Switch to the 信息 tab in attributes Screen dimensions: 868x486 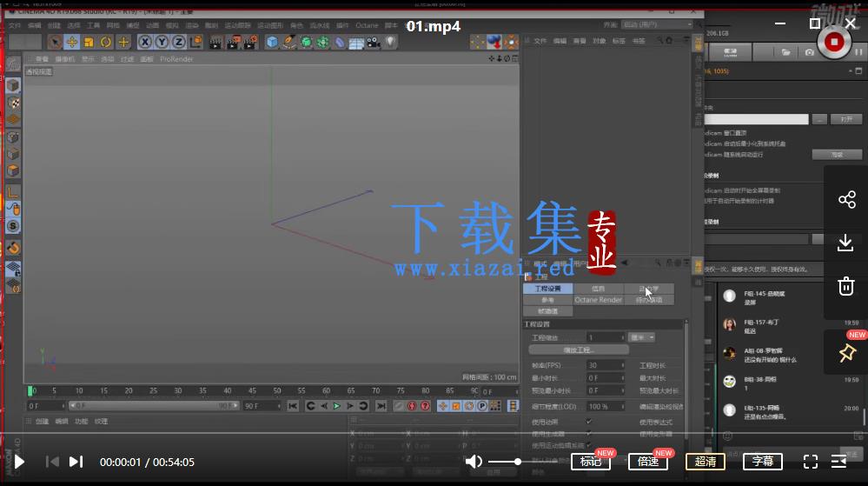(x=598, y=289)
